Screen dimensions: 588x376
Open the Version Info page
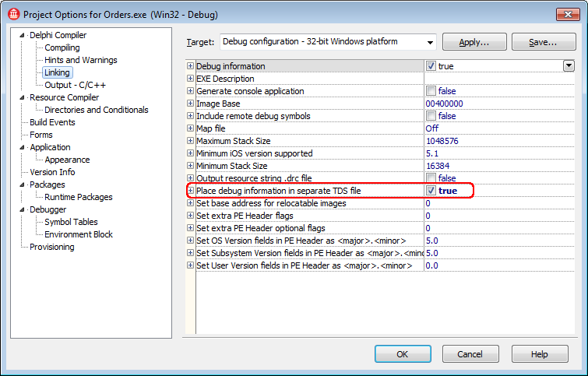52,172
